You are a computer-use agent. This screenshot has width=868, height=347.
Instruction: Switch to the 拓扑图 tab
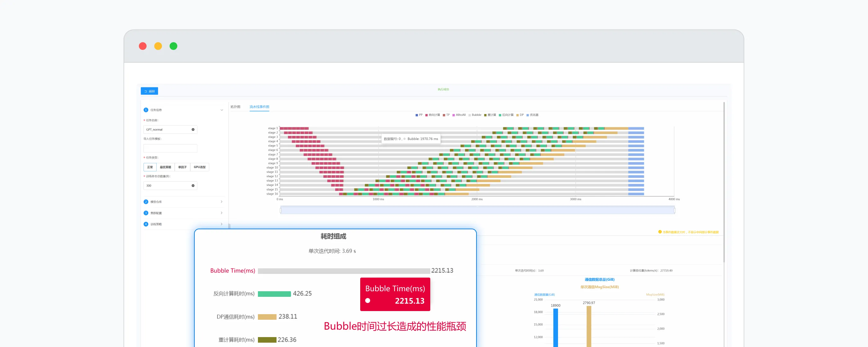coord(236,107)
